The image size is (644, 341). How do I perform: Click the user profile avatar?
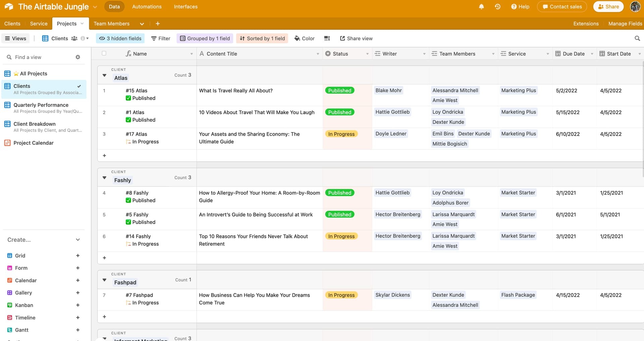tap(635, 6)
